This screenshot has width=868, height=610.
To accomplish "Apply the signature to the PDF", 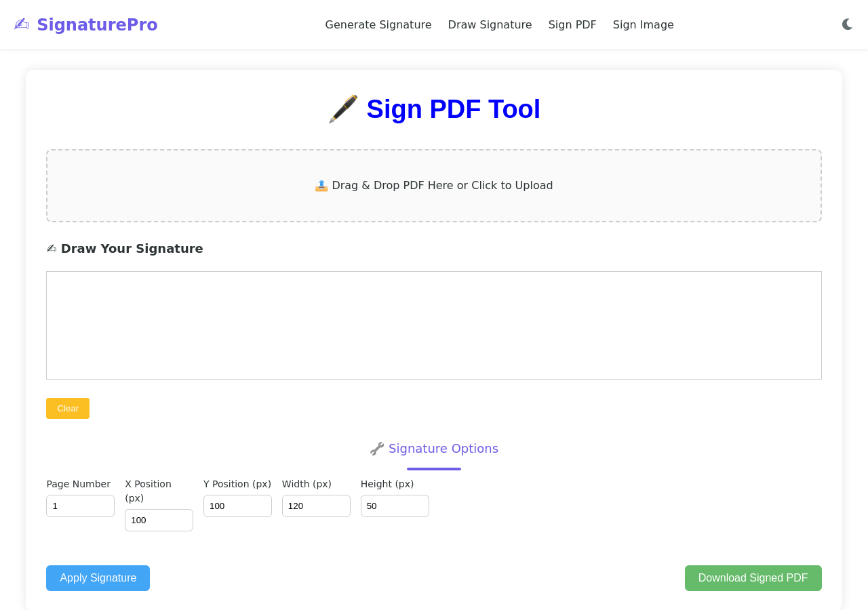I will point(98,577).
